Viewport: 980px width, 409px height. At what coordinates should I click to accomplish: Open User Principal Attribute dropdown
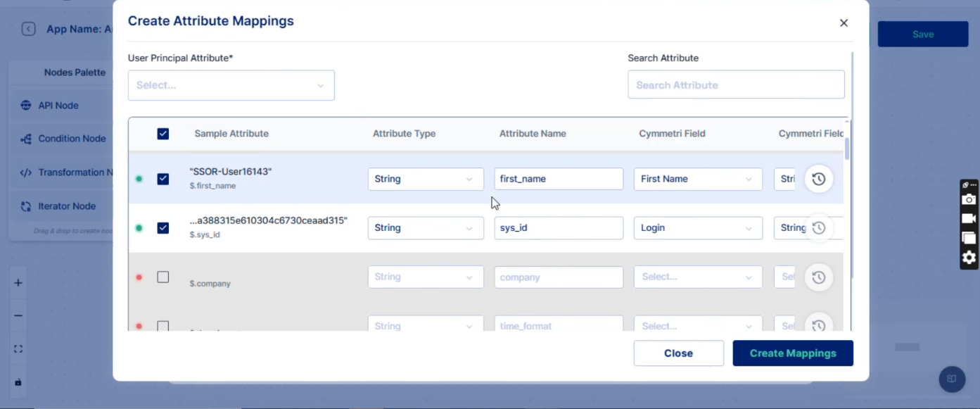pos(231,85)
